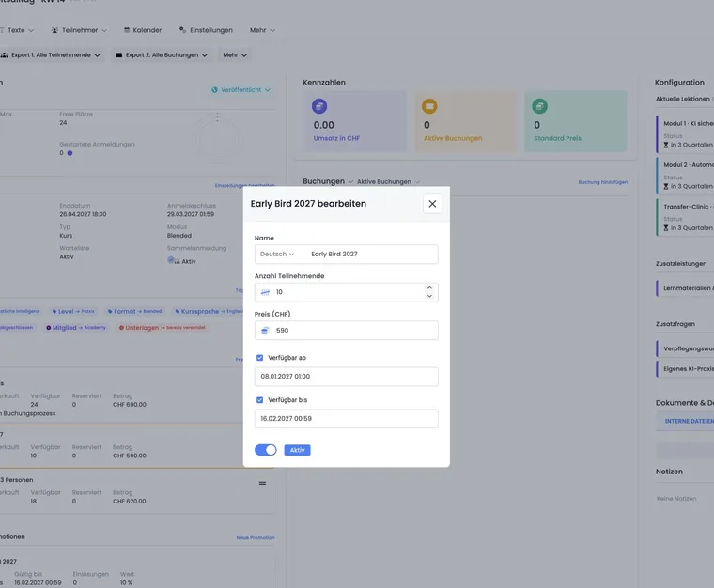Click the Buchung hinzufügen link
Screen dimensions: 714x588
603,182
